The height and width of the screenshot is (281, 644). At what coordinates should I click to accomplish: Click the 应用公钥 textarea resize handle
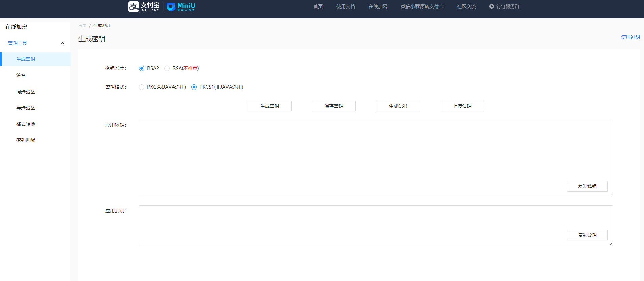611,244
